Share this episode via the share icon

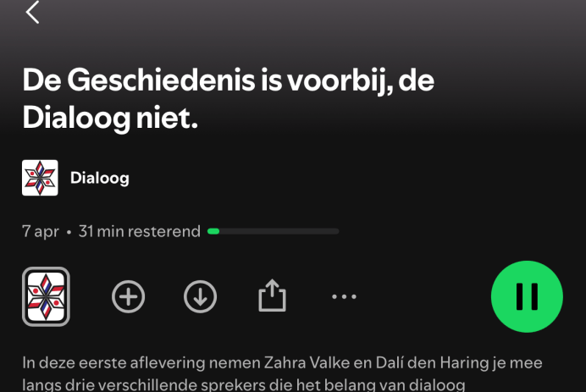(x=272, y=295)
